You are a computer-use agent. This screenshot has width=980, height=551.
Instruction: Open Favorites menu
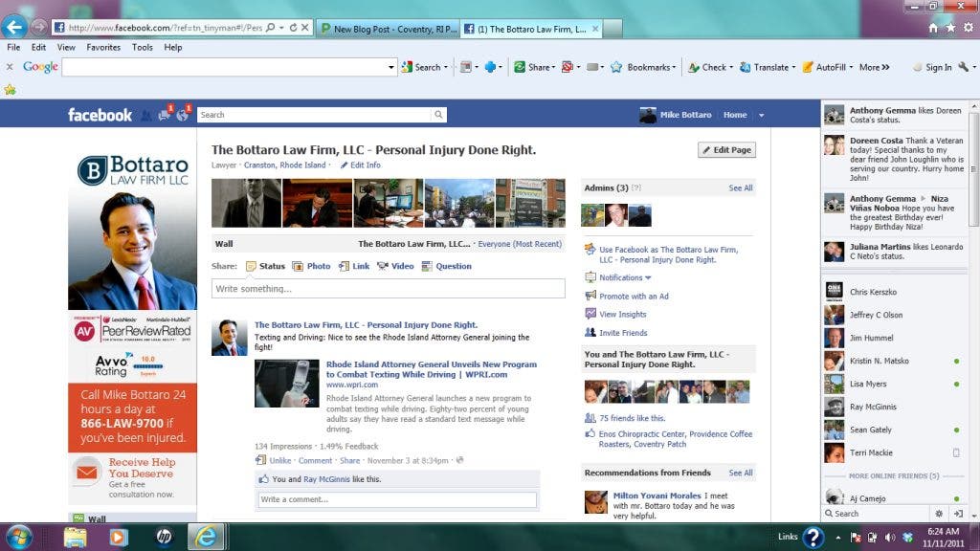pyautogui.click(x=103, y=48)
